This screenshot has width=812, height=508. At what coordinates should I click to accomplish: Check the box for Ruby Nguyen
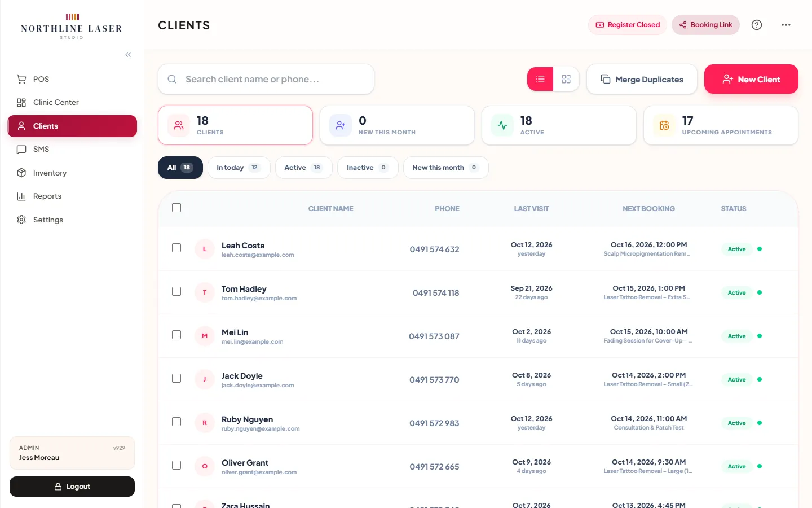[x=176, y=422]
